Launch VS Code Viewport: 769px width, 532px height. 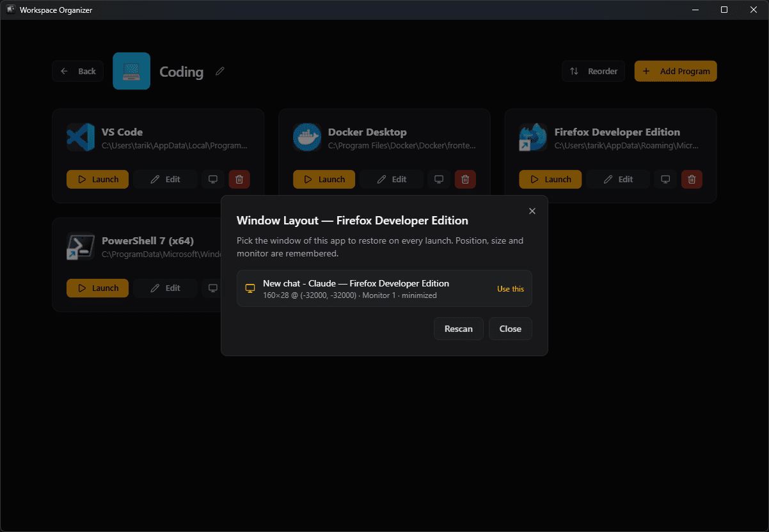click(x=97, y=179)
